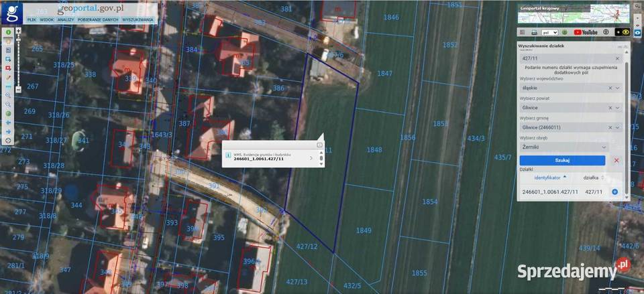Screen dimensions: 644x294
Task: Click parcel label 1848 on map
Action: [x=374, y=149]
